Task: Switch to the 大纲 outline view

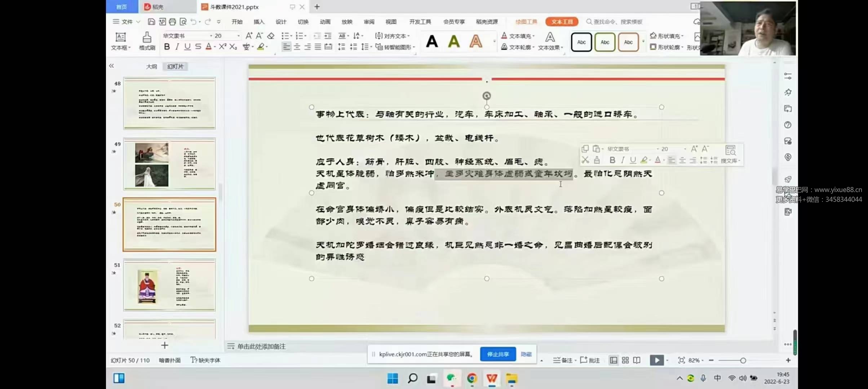Action: click(x=151, y=66)
